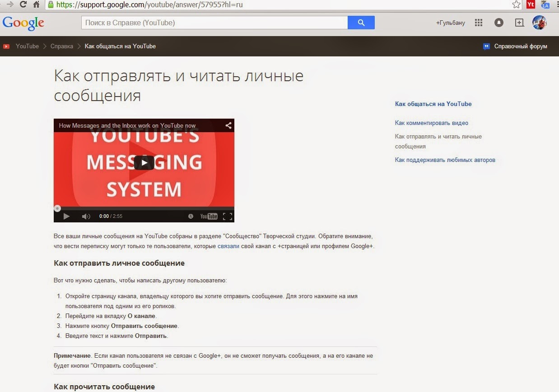Reload the page with refresh icon
This screenshot has height=392, width=559.
[x=23, y=5]
